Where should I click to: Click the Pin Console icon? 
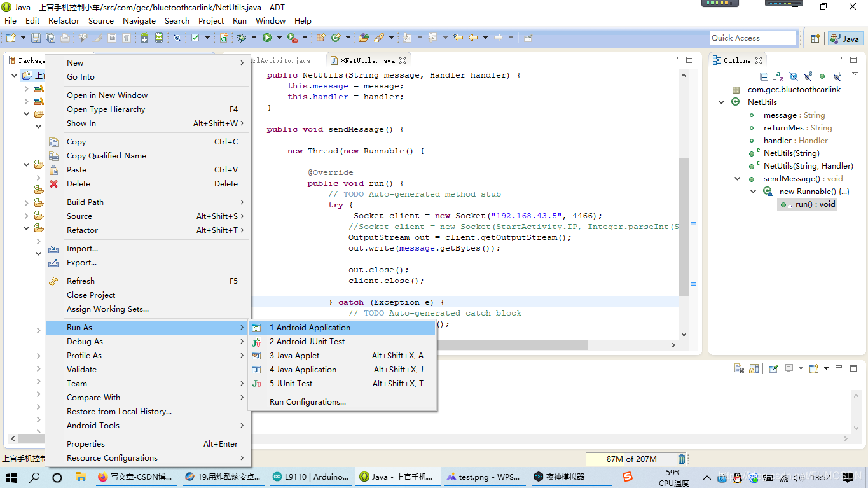pos(774,368)
